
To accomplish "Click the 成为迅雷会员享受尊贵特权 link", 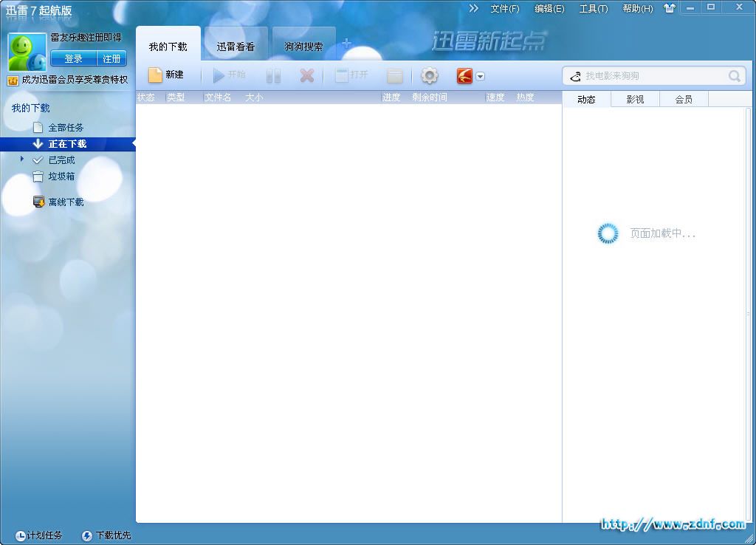I will (x=75, y=80).
